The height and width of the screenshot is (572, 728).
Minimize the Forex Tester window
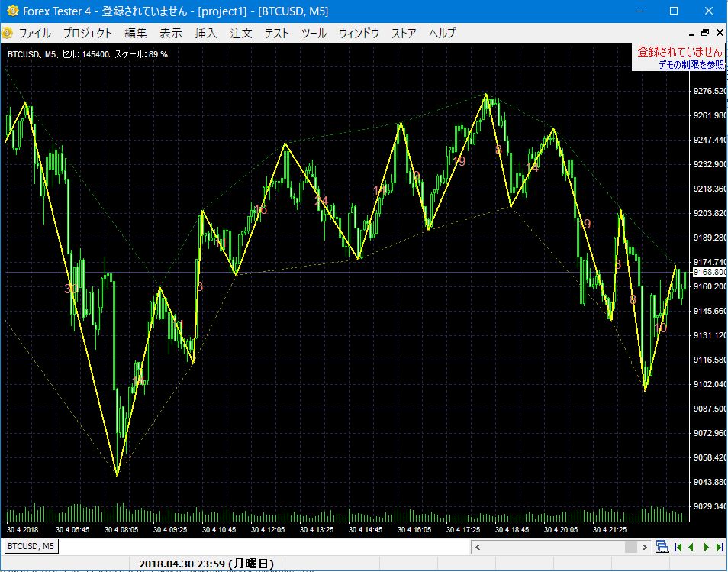(639, 11)
